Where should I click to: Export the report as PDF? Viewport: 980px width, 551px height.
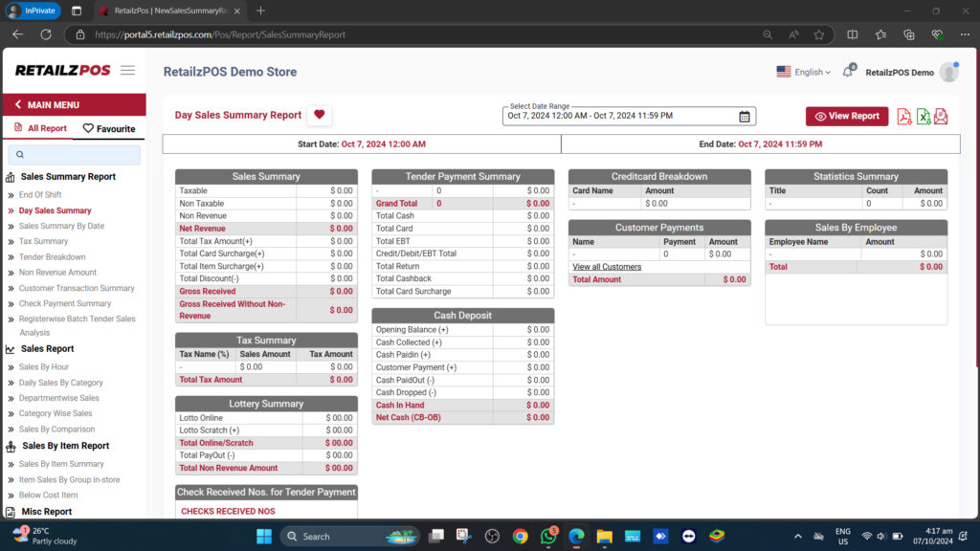tap(902, 116)
